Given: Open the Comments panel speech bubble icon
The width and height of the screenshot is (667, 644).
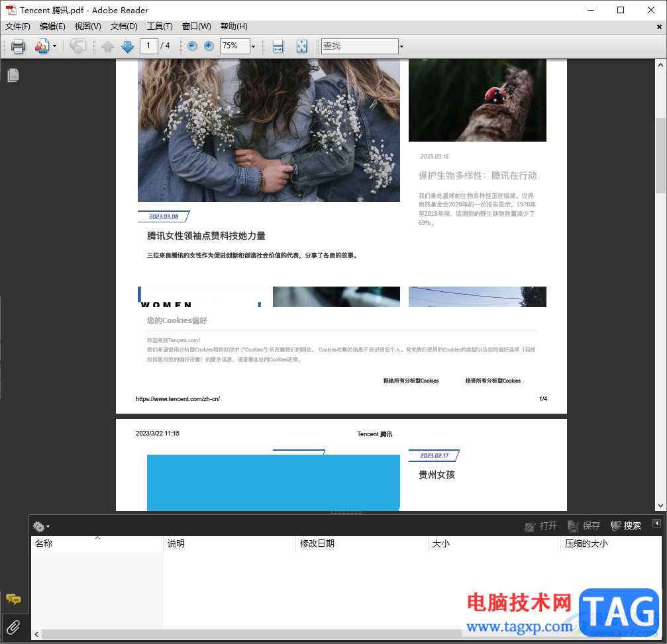Looking at the screenshot, I should [x=13, y=600].
